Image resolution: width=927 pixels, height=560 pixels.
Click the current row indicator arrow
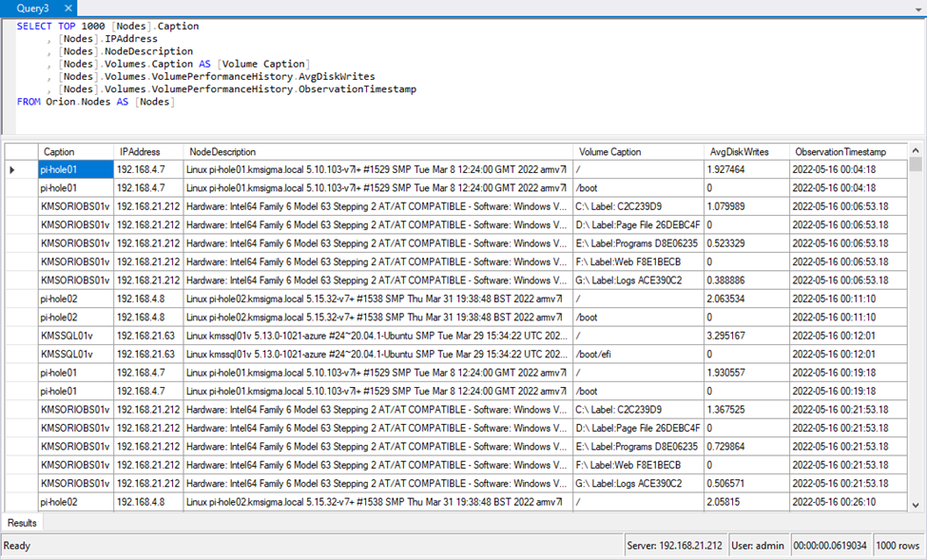click(x=11, y=170)
